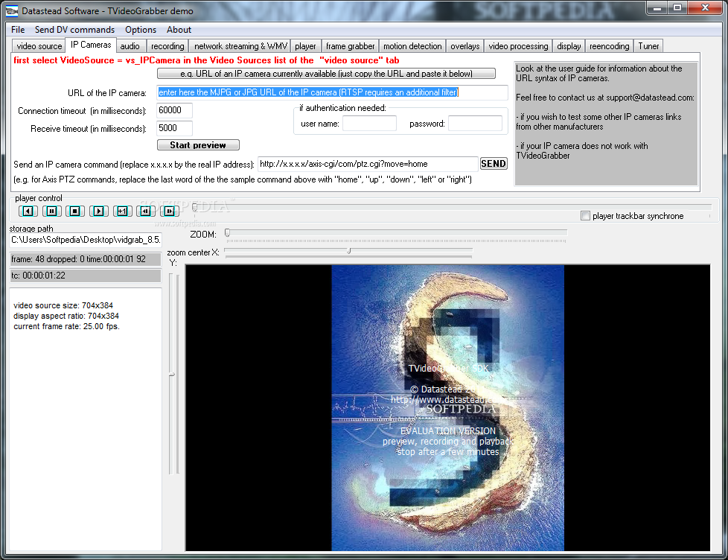The height and width of the screenshot is (560, 728).
Task: Click the example IP camera URL button
Action: pyautogui.click(x=326, y=74)
